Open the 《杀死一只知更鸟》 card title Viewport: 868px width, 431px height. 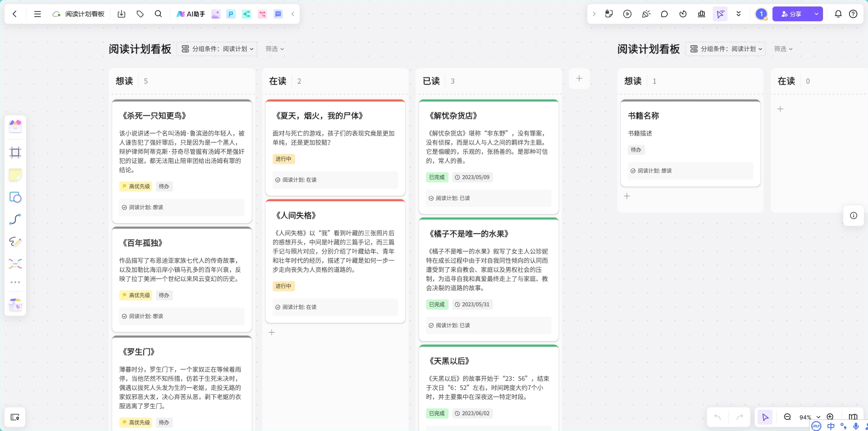pos(154,116)
